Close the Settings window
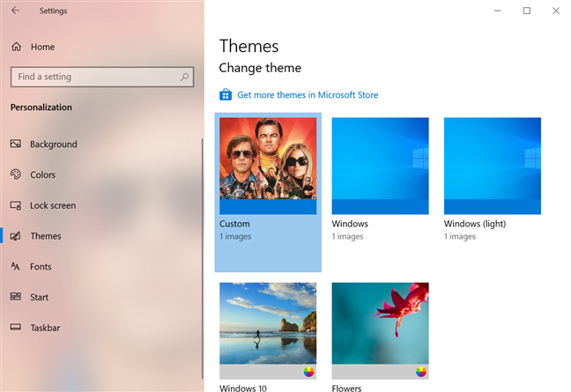 (x=556, y=11)
